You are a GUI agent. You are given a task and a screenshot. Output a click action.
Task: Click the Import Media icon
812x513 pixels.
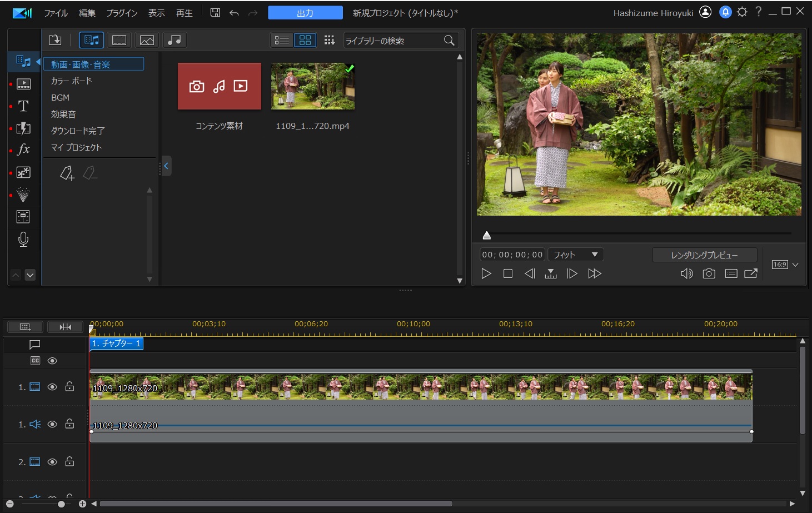point(55,40)
